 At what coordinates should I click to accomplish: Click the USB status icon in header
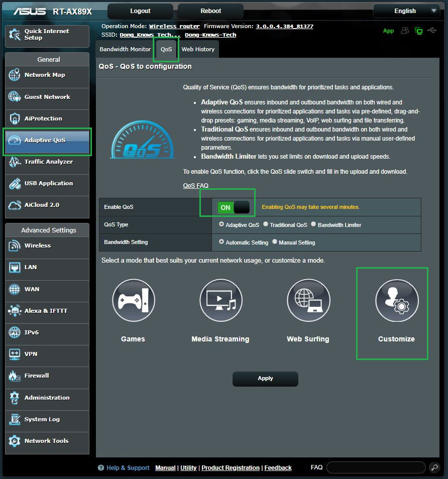432,31
